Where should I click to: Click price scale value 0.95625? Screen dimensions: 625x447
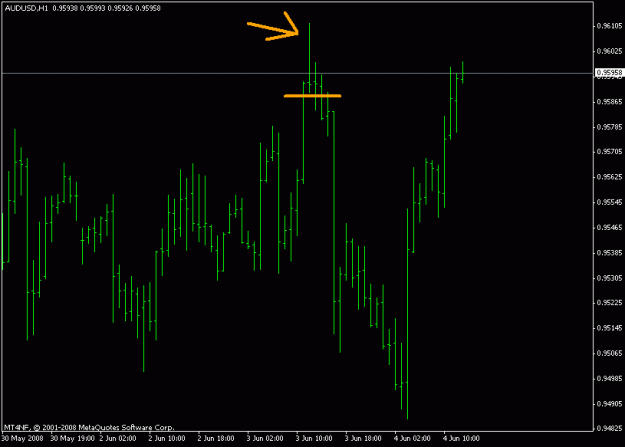609,177
